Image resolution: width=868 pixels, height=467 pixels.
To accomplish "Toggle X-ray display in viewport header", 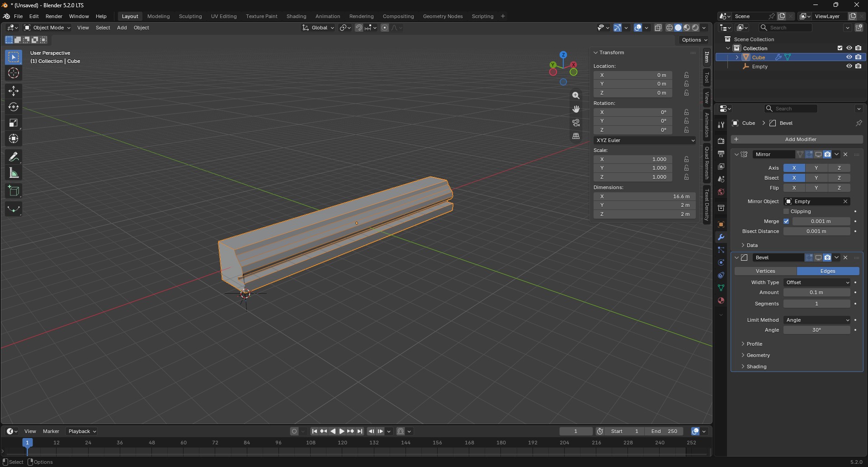I will point(658,28).
